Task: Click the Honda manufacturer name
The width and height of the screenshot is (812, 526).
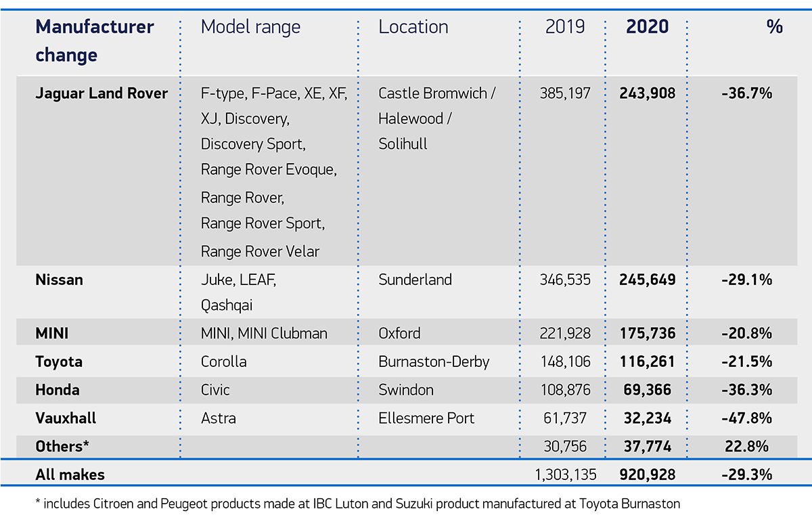Action: (57, 390)
